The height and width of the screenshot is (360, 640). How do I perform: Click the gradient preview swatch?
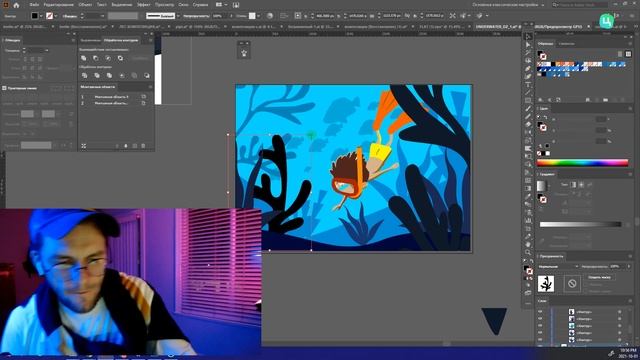541,186
